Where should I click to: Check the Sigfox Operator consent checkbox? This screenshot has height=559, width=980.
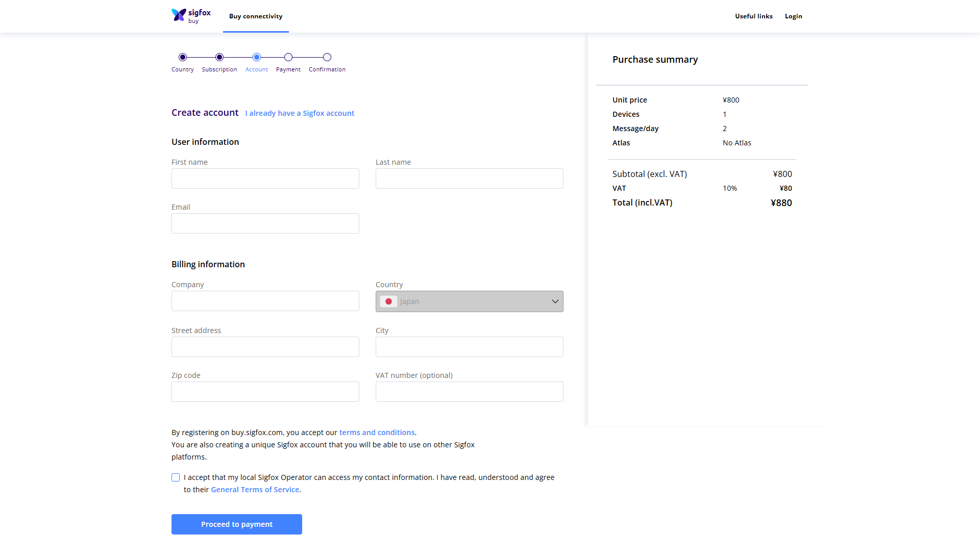[176, 477]
